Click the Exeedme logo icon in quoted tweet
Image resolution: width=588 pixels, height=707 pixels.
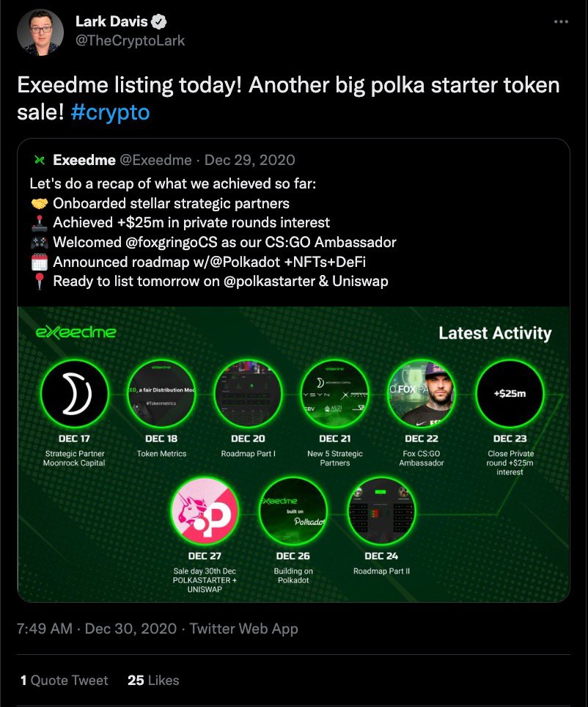(39, 160)
